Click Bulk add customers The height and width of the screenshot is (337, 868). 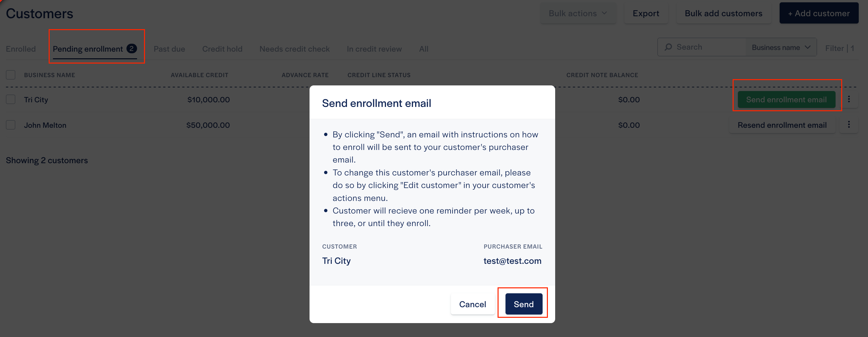pyautogui.click(x=723, y=13)
